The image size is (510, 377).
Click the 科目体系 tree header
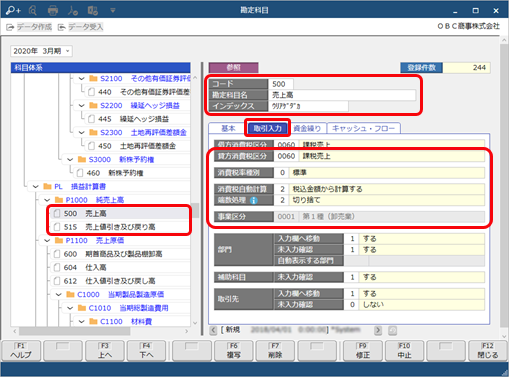tap(101, 68)
